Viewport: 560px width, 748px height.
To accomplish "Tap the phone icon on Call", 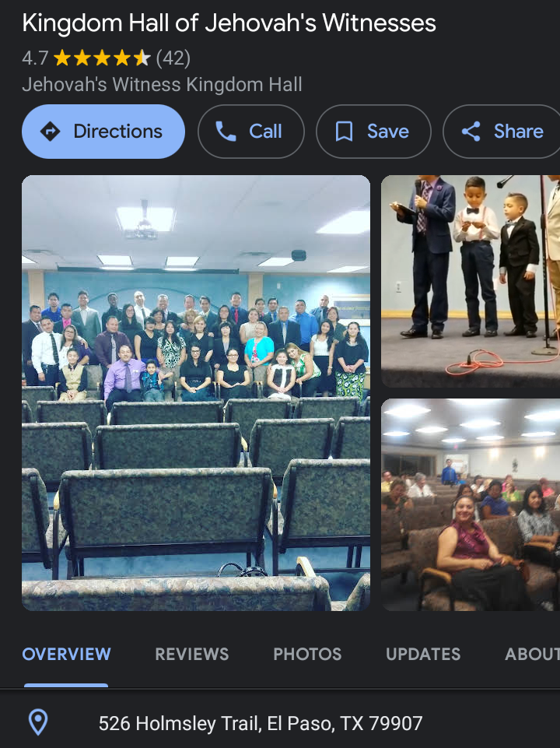I will [x=226, y=132].
